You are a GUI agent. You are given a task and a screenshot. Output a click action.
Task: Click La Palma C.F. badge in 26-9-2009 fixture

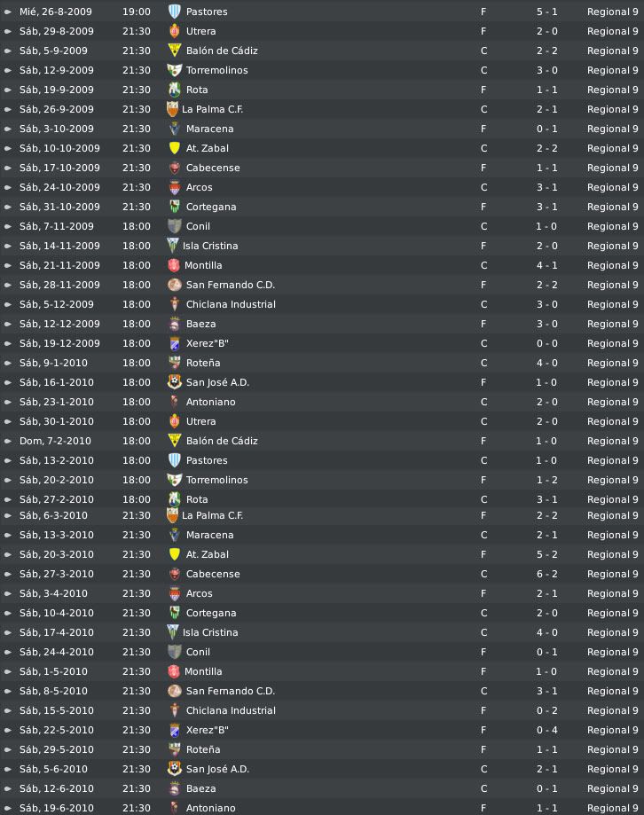[172, 109]
